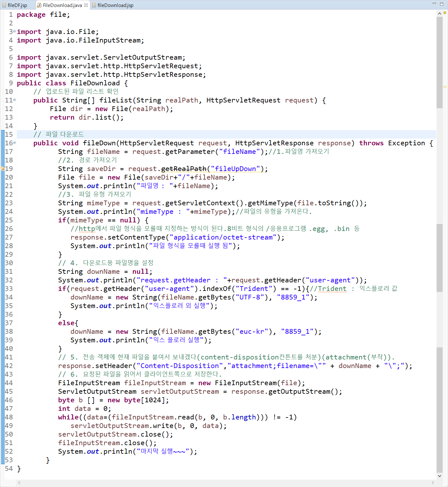This screenshot has width=448, height=487.
Task: Click 'byte[1024]' on line 46
Action: pyautogui.click(x=145, y=400)
